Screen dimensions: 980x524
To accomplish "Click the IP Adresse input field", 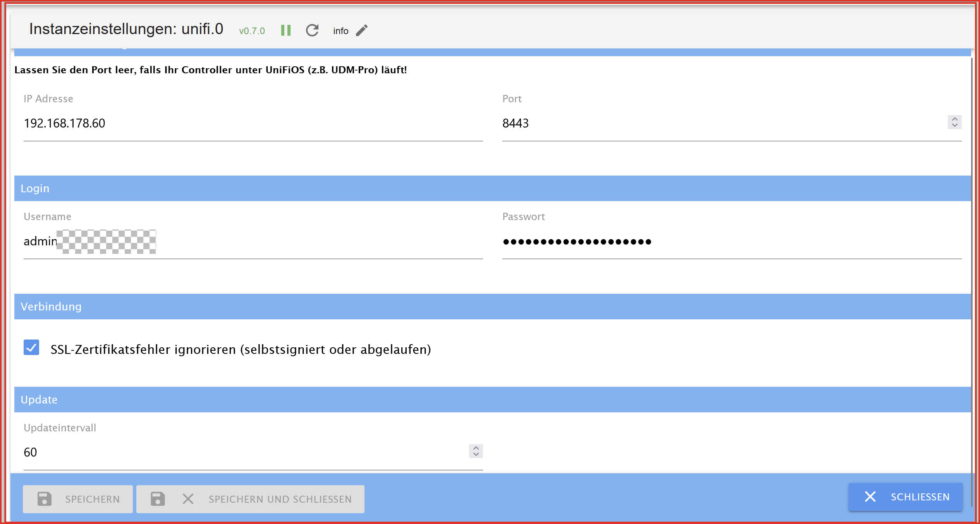I will 252,123.
